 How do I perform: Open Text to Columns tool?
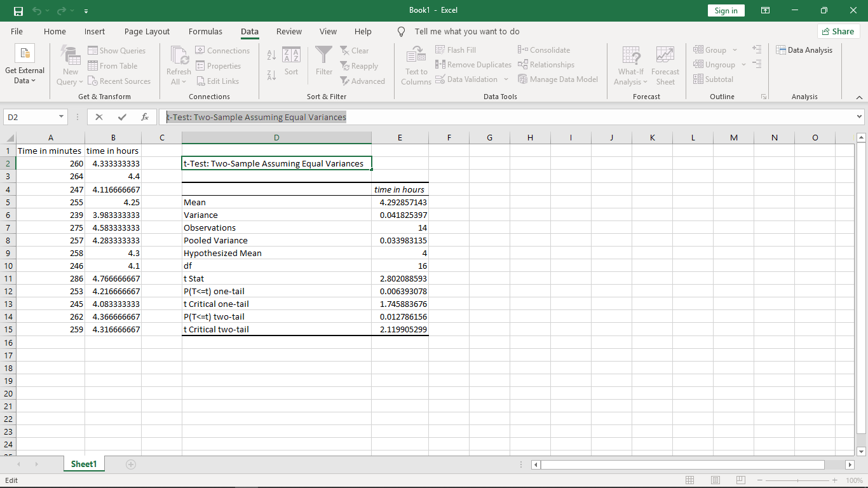click(416, 65)
